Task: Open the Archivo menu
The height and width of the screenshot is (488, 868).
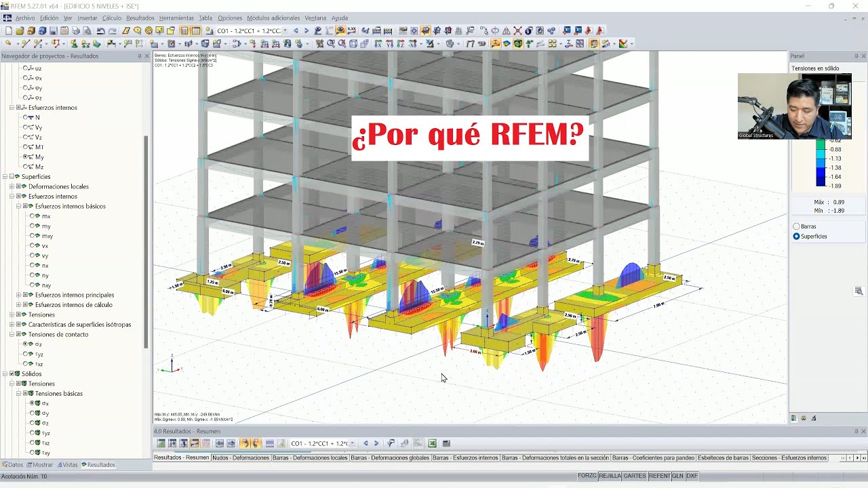Action: coord(25,18)
